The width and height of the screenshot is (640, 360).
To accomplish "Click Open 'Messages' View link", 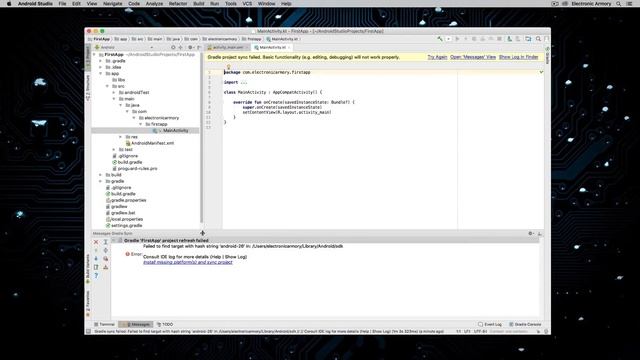I will 473,57.
